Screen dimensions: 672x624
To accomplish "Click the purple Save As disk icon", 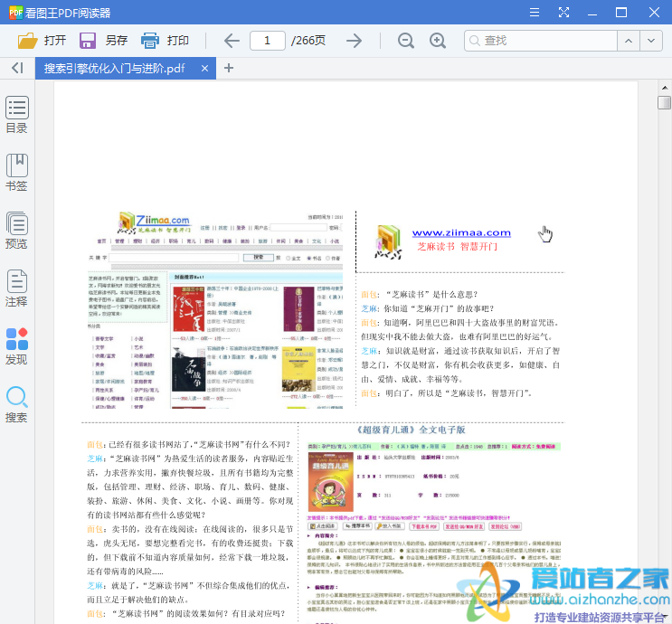I will 88,41.
